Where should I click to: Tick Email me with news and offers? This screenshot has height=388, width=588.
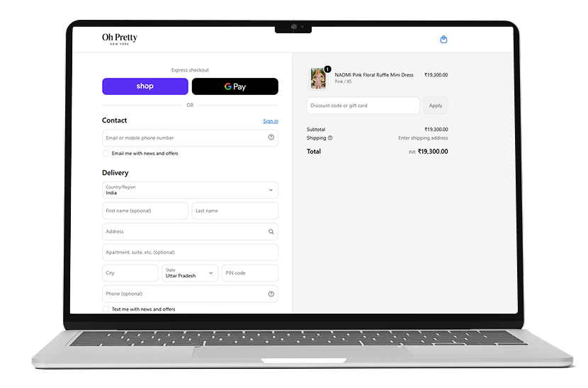(x=106, y=154)
